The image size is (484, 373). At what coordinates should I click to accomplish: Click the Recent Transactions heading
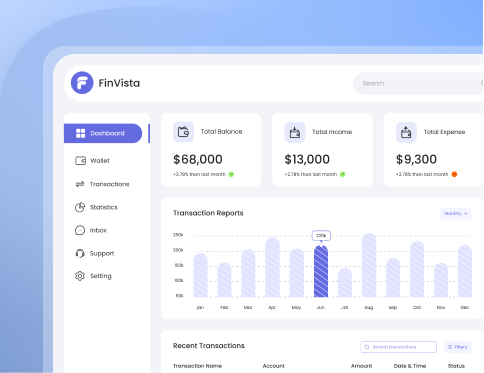point(209,346)
